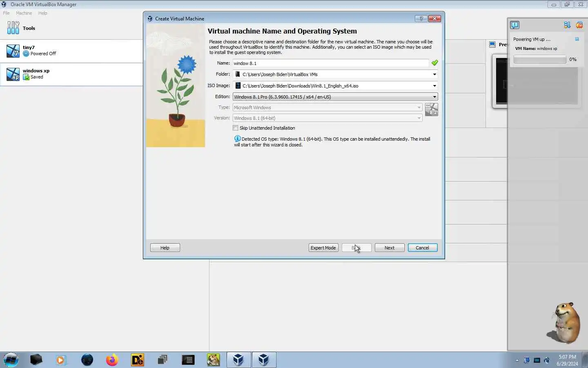The height and width of the screenshot is (368, 588).
Task: Open the Tools icon in VirtualBox Manager
Action: pyautogui.click(x=13, y=28)
